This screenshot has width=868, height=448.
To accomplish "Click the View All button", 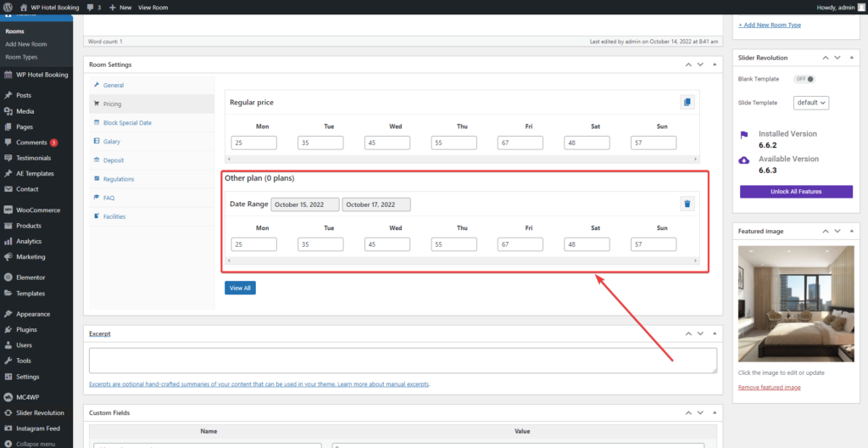I will 240,288.
